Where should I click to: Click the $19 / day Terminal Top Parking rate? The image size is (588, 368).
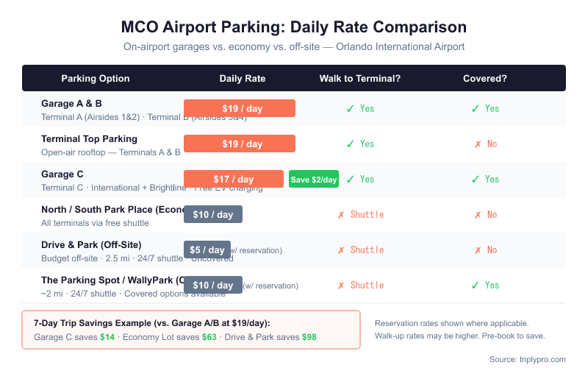240,144
